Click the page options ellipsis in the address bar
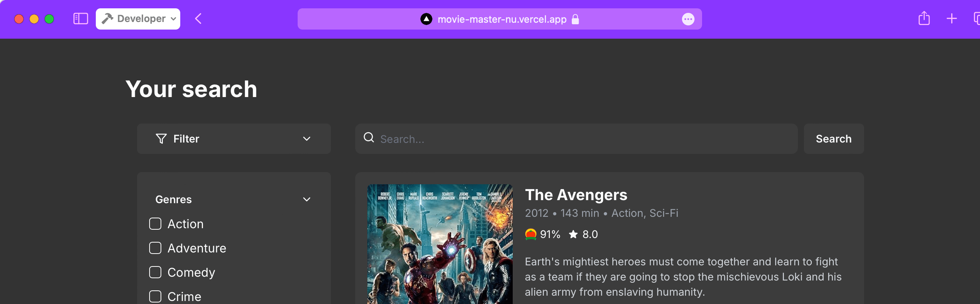Image resolution: width=980 pixels, height=304 pixels. (x=688, y=19)
